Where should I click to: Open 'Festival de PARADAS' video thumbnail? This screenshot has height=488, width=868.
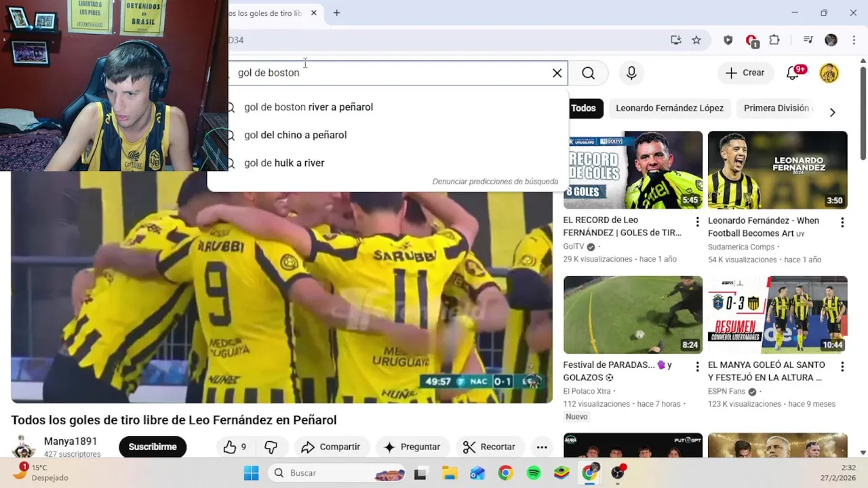pos(633,314)
